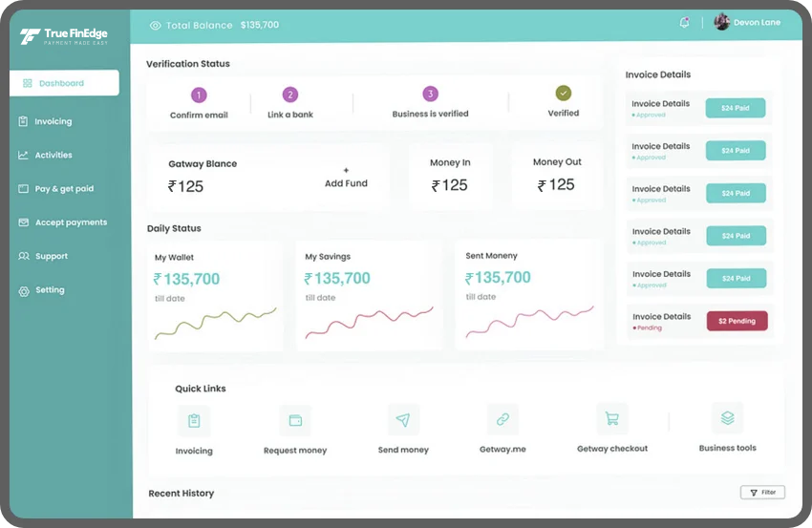
Task: Open the Request money wallet icon
Action: (x=295, y=421)
